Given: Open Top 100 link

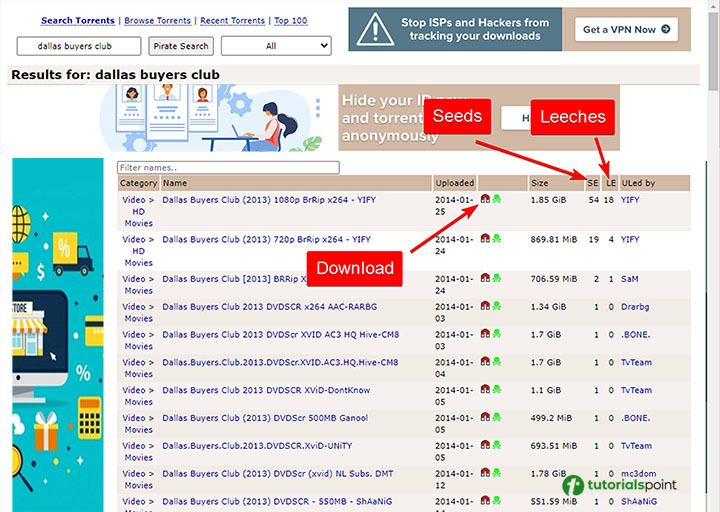Looking at the screenshot, I should click(291, 21).
